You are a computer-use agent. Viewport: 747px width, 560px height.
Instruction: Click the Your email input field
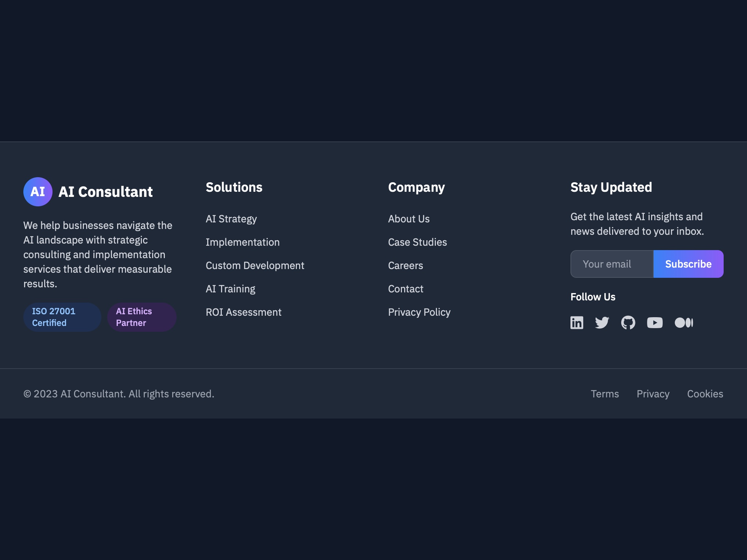coord(612,264)
